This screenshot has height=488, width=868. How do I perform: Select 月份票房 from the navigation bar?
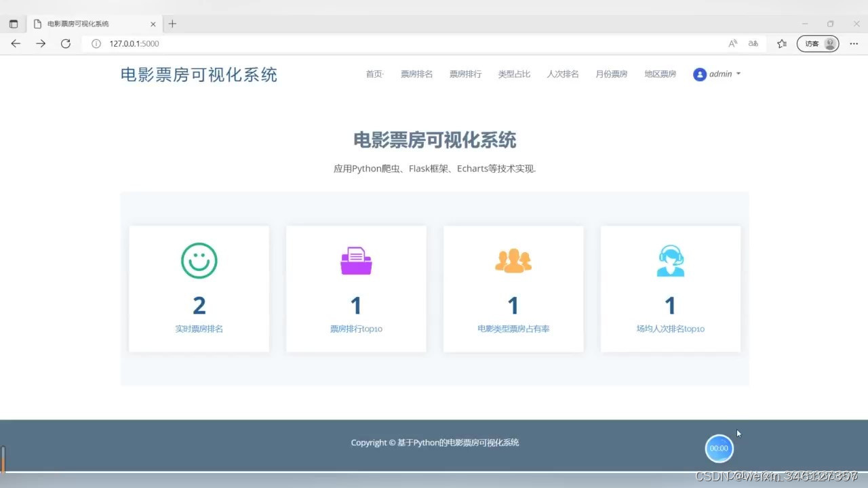611,75
